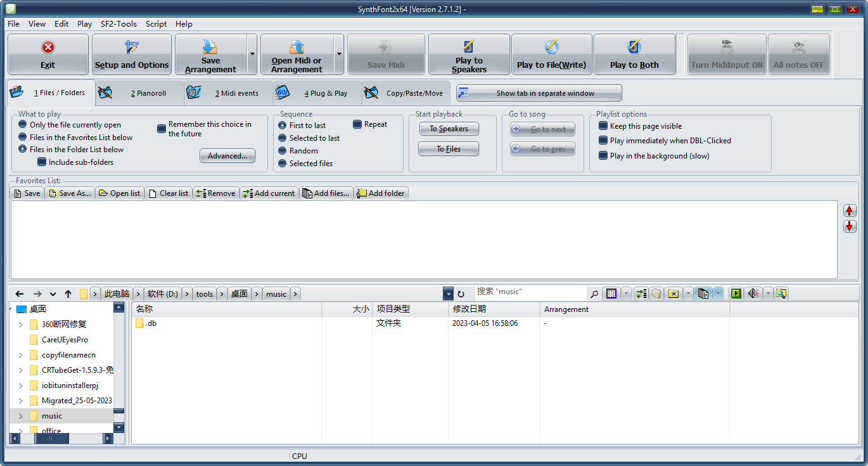Click the Advanced... button
The image size is (868, 466).
pyautogui.click(x=227, y=156)
